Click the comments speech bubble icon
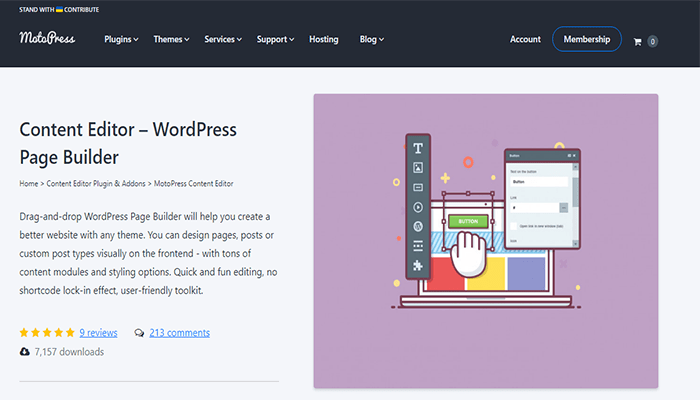 click(x=139, y=333)
